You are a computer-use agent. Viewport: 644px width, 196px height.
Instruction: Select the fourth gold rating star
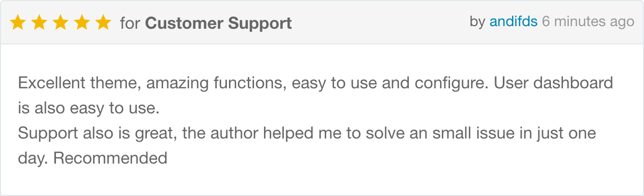tap(83, 22)
